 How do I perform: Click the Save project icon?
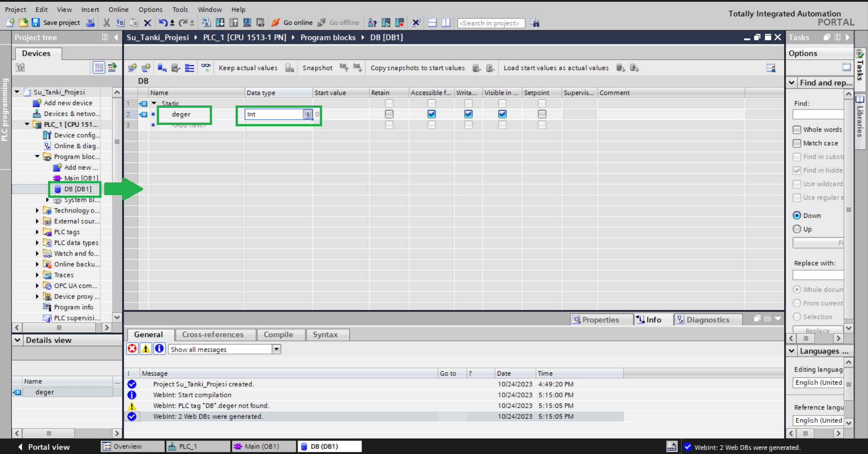35,23
